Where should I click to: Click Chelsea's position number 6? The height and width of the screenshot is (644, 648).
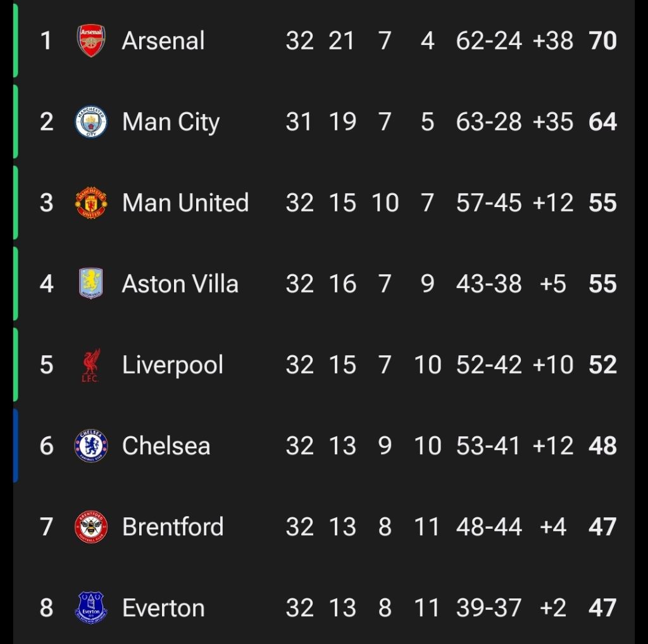click(46, 446)
